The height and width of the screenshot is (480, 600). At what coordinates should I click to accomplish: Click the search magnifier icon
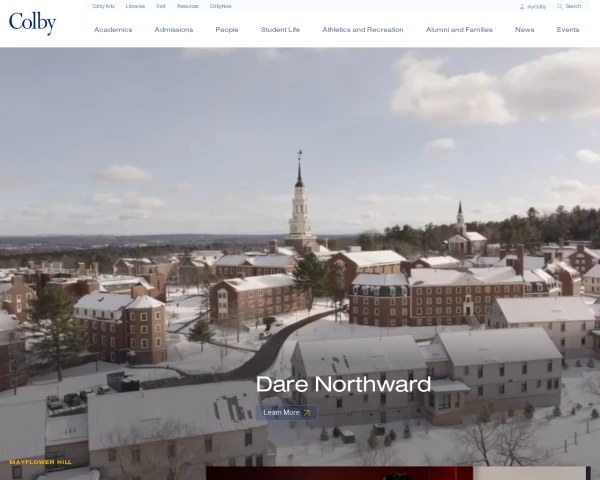click(x=560, y=6)
